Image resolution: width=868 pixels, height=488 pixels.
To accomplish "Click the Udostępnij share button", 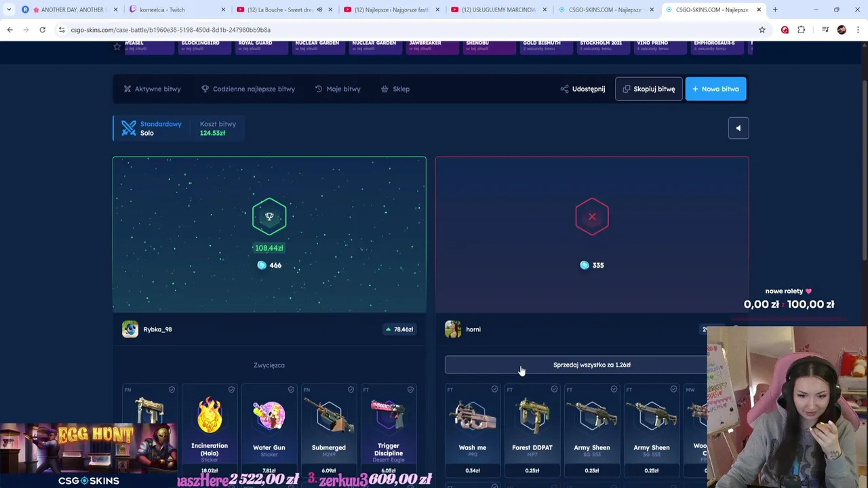I will click(x=583, y=89).
